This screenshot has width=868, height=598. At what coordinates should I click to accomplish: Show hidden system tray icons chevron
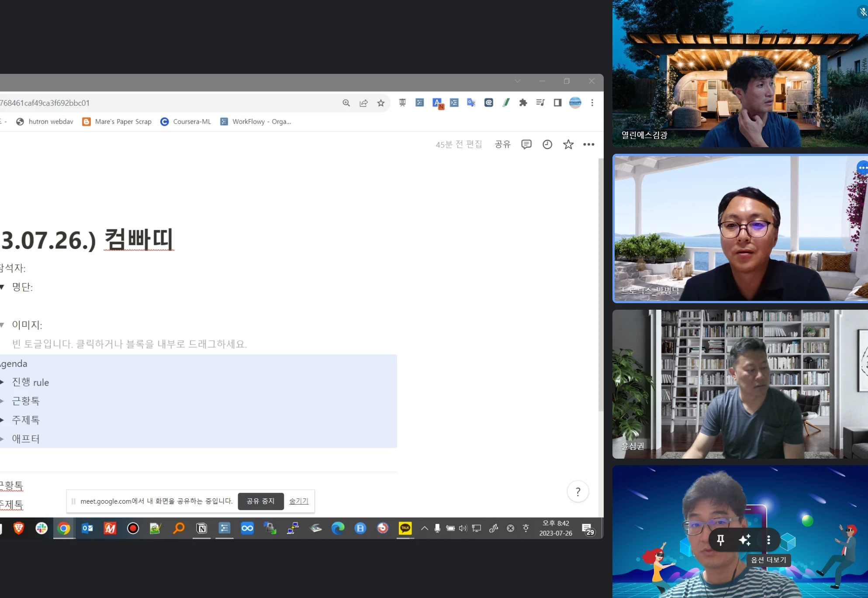[x=424, y=528]
